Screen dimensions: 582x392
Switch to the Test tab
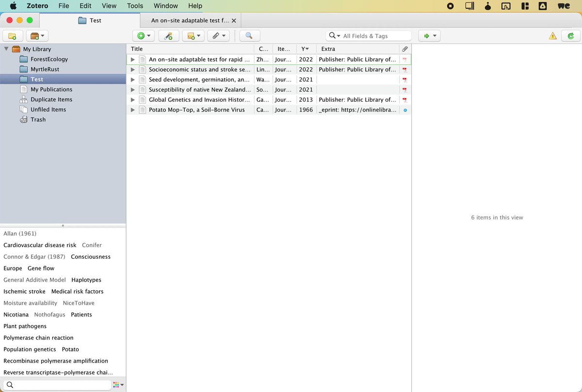(x=90, y=20)
